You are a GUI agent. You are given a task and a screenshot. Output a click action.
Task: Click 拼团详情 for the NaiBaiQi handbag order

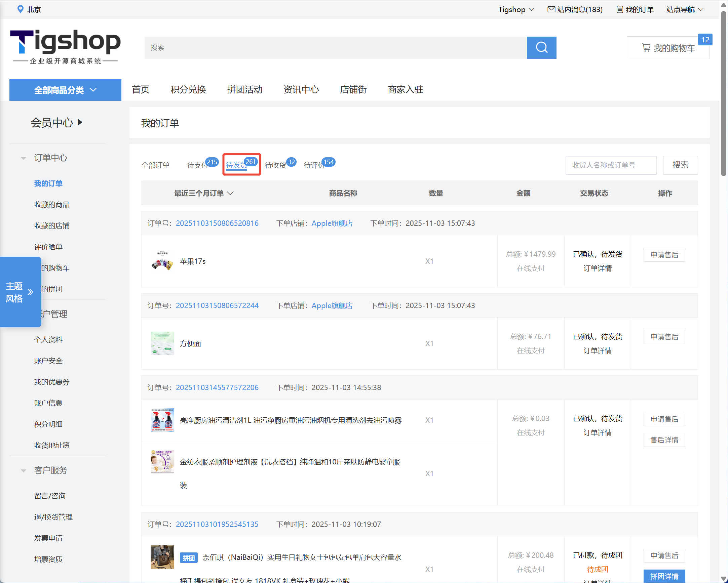click(x=664, y=576)
